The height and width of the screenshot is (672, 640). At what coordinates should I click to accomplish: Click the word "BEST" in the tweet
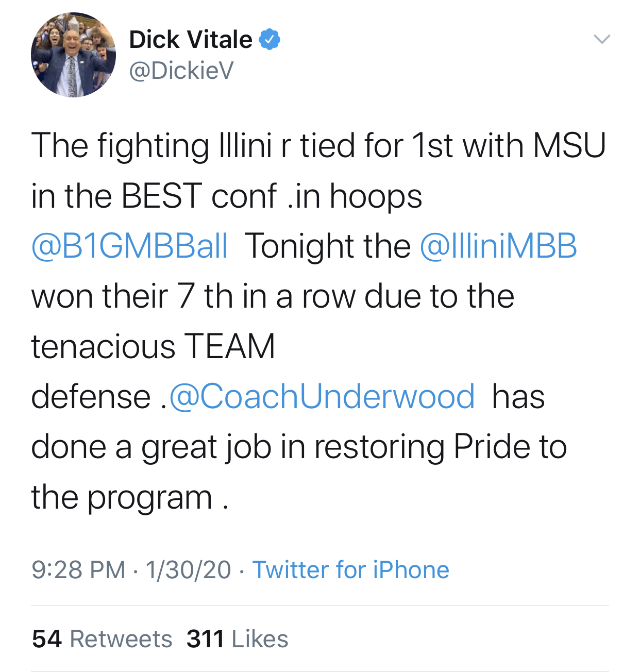(x=161, y=196)
